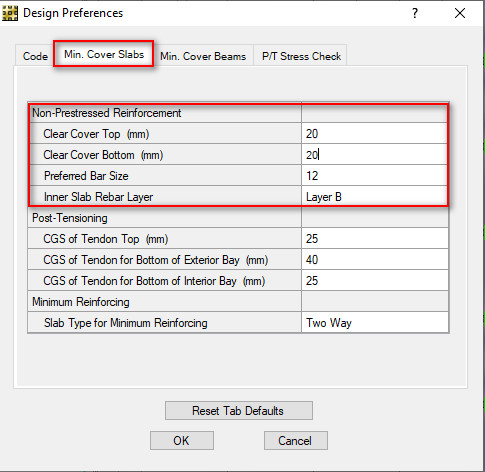This screenshot has width=485, height=472.
Task: Click the help question mark icon
Action: click(x=415, y=13)
